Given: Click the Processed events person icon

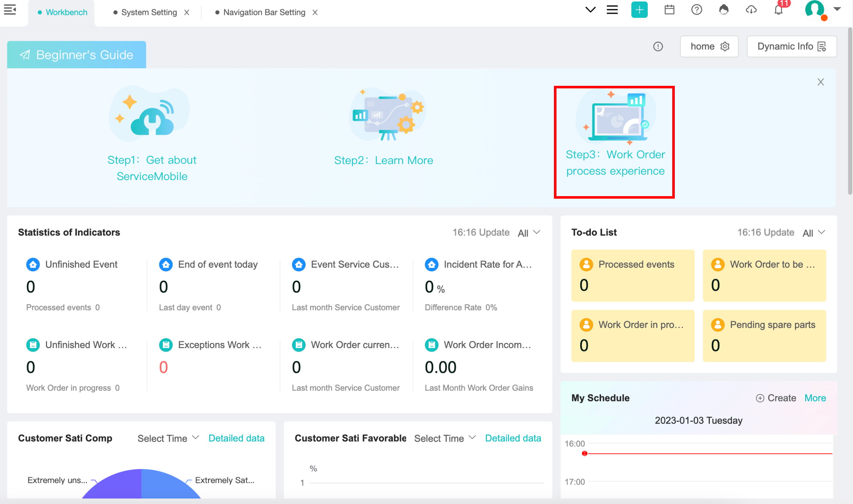Looking at the screenshot, I should [x=586, y=264].
